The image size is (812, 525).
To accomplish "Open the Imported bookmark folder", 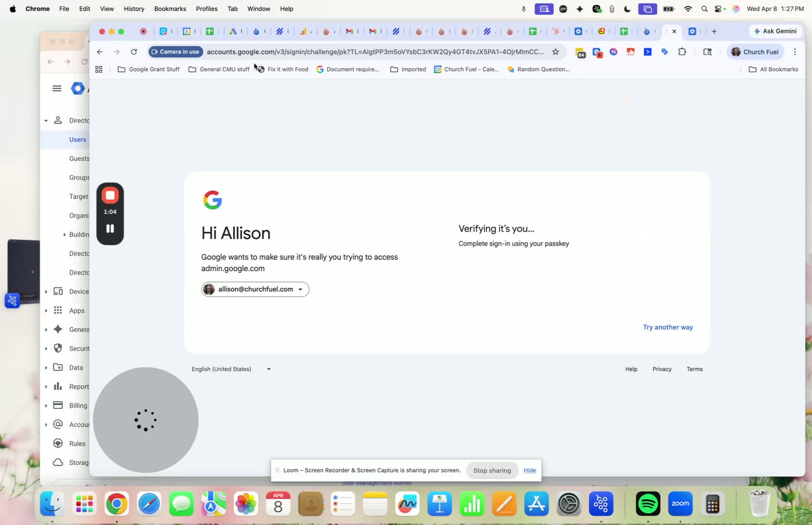I will tap(408, 69).
